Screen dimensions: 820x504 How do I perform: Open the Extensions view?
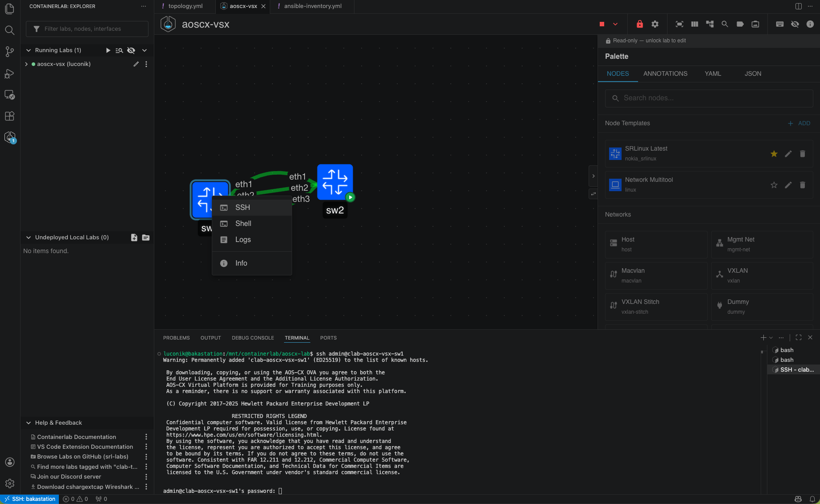click(x=9, y=116)
